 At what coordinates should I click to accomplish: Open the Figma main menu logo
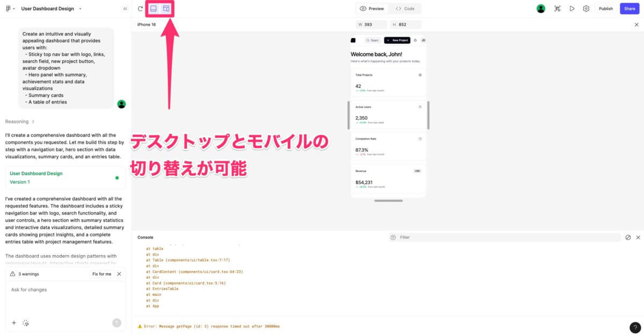[8, 9]
